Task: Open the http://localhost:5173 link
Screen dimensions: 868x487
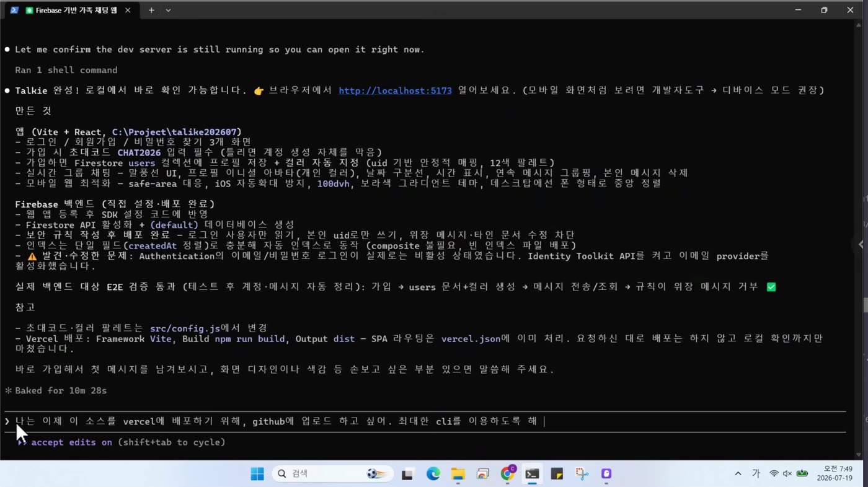Action: click(395, 90)
